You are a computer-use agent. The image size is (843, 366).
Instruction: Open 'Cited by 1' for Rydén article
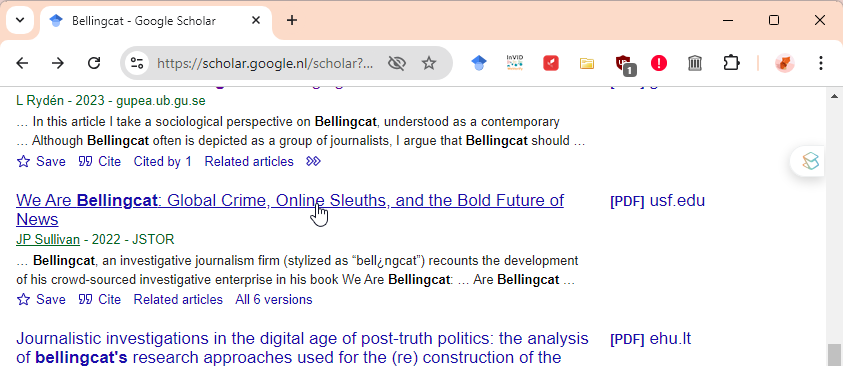(x=162, y=161)
